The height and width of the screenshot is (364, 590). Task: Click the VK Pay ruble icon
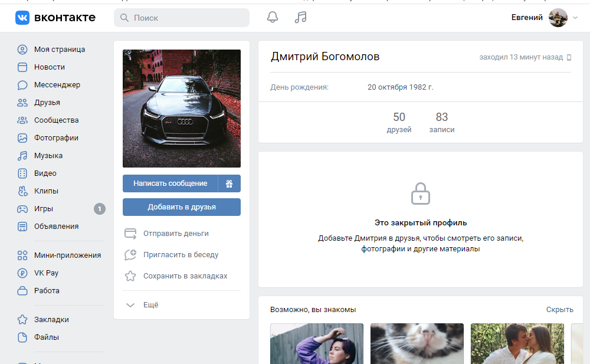22,273
